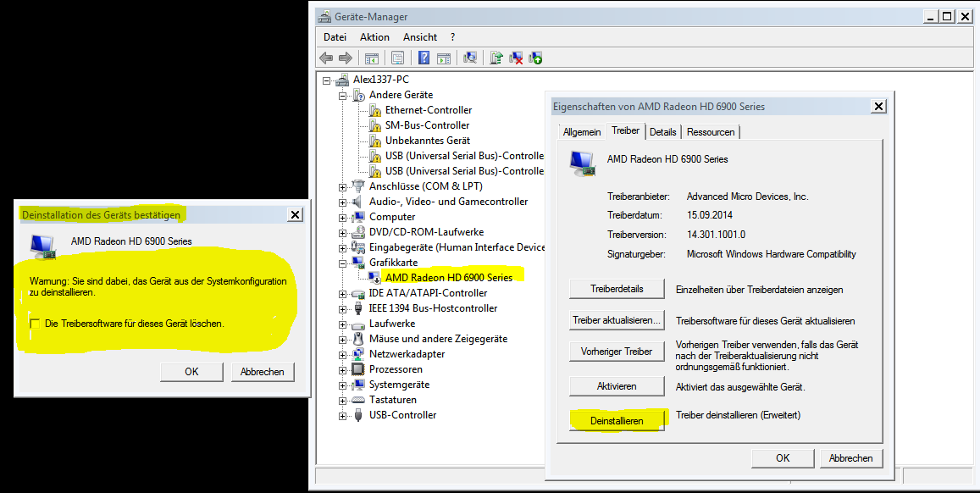This screenshot has height=493, width=980.
Task: Click Treiber aktualisieren... button
Action: pos(617,320)
